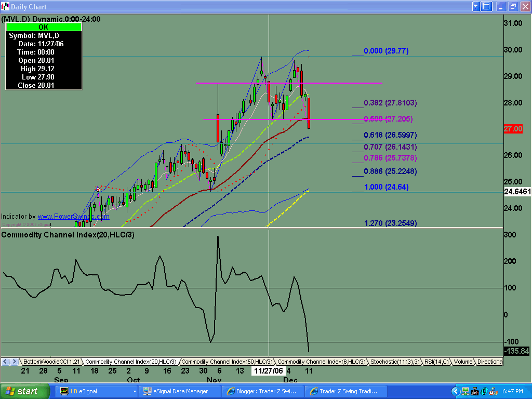The image size is (532, 399).
Task: Select Commodity Channel Index(50,HLC/3) tab
Action: [x=227, y=362]
